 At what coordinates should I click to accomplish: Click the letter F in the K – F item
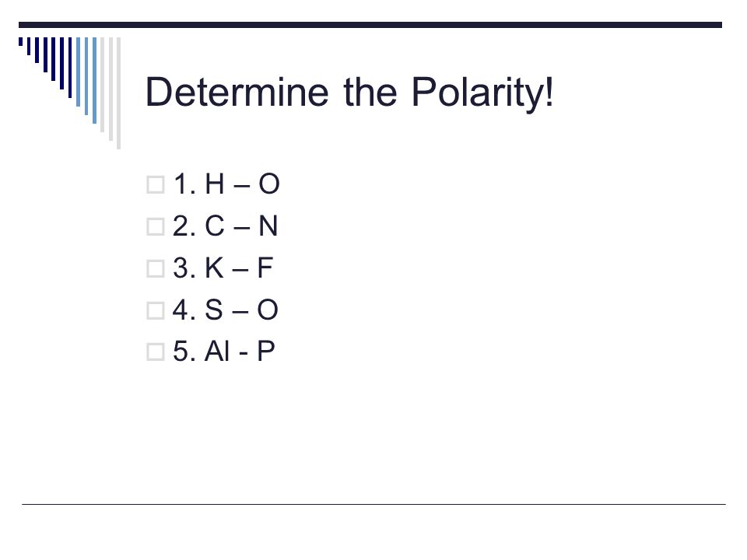click(x=265, y=268)
